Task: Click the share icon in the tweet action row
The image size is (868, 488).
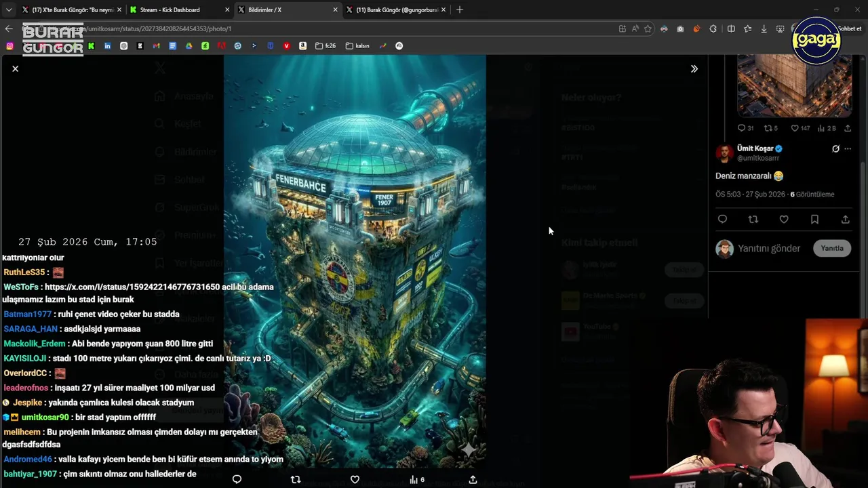Action: pyautogui.click(x=845, y=220)
